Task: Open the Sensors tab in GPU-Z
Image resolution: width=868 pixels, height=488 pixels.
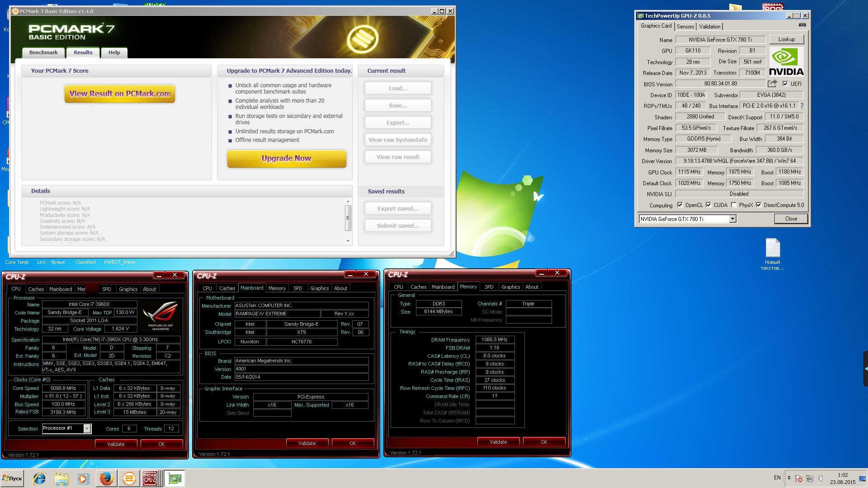Action: tap(685, 27)
